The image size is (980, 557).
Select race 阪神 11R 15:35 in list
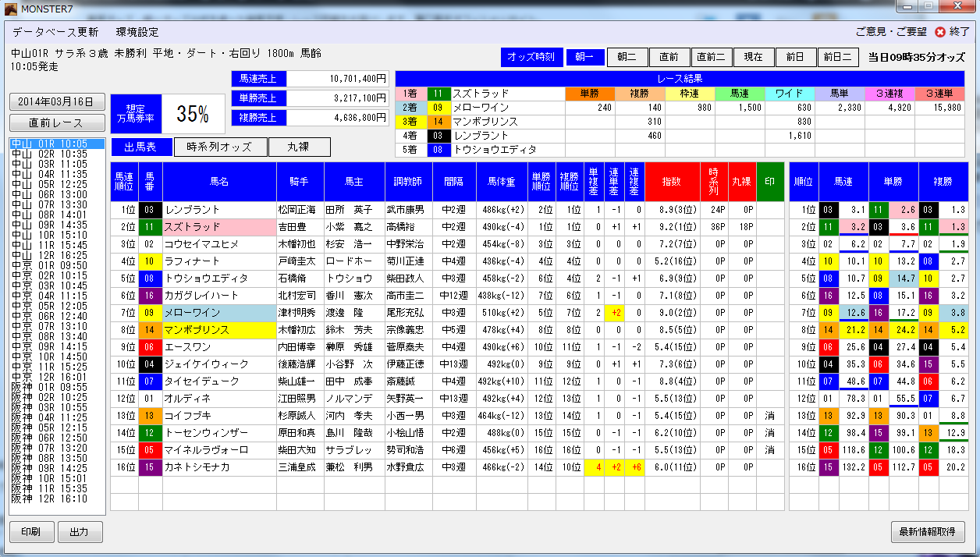[x=57, y=488]
